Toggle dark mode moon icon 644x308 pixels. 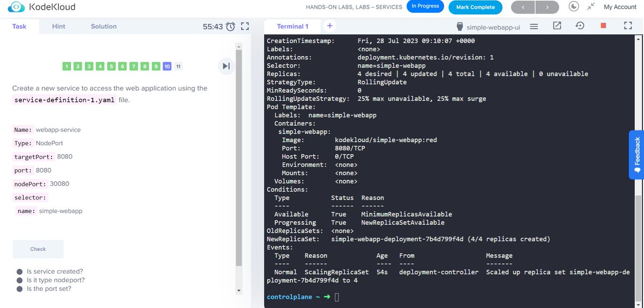[x=574, y=6]
